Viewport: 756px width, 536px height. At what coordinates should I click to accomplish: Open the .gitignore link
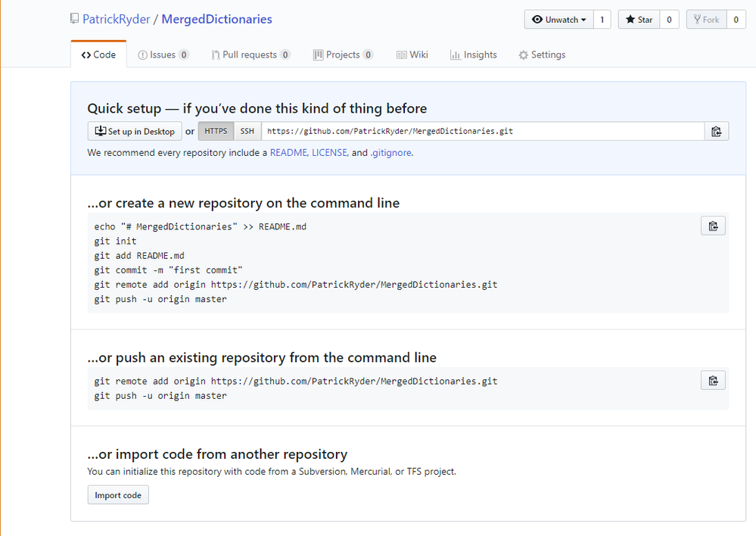(390, 152)
